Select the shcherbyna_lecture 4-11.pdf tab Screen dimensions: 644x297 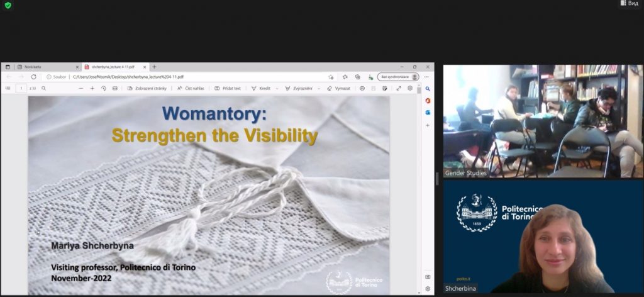tap(115, 67)
